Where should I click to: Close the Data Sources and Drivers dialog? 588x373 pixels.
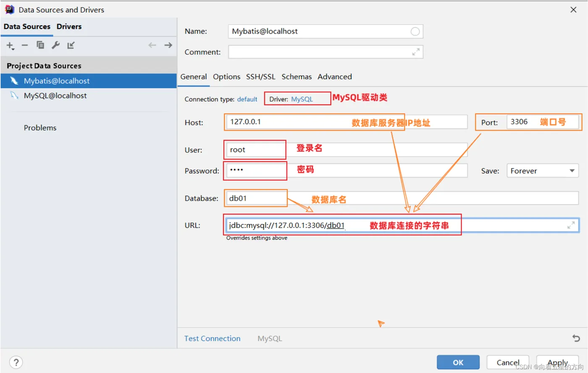tap(573, 10)
